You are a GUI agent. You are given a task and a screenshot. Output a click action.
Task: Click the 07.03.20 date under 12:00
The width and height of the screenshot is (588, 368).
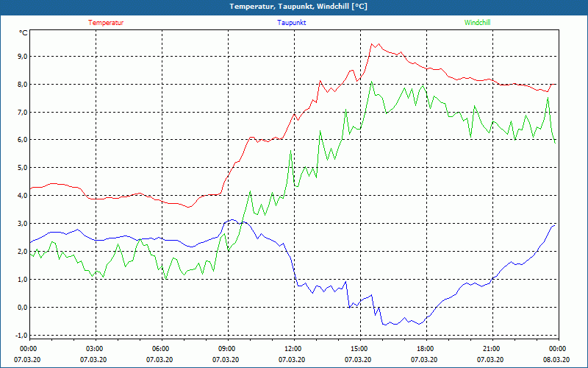[x=291, y=360]
